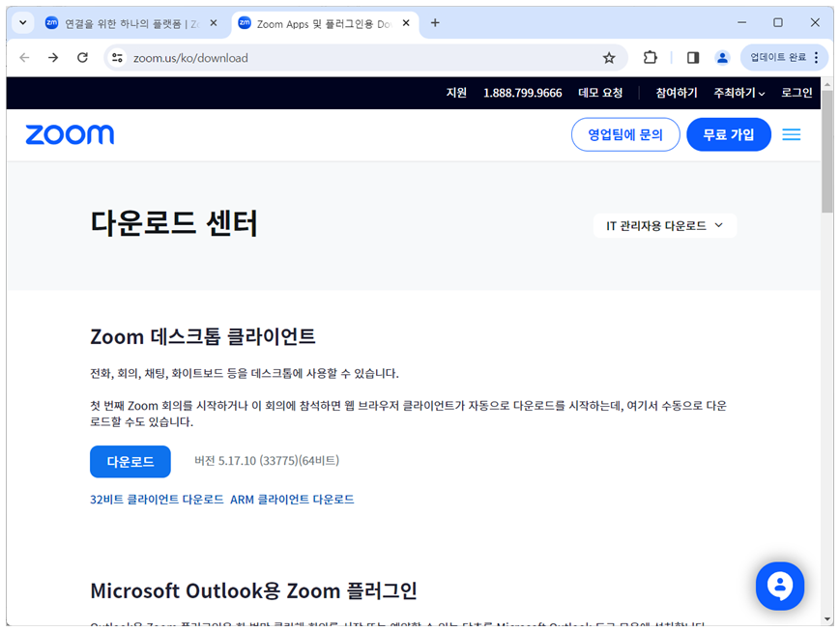
Task: Click the scrollbar up arrow
Action: pos(826,84)
